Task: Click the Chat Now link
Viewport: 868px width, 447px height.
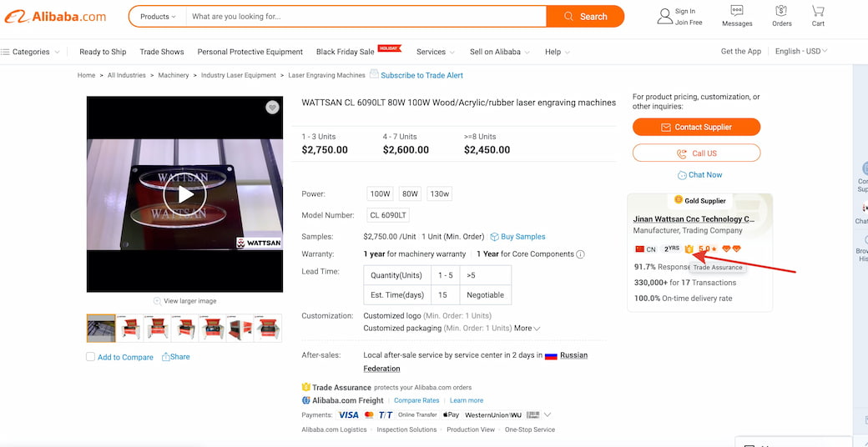Action: pos(699,175)
